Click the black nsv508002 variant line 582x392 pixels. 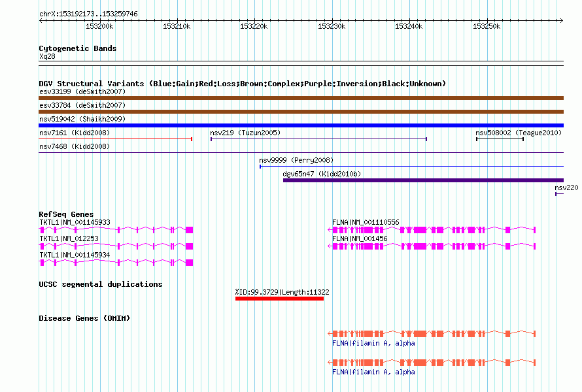point(500,139)
